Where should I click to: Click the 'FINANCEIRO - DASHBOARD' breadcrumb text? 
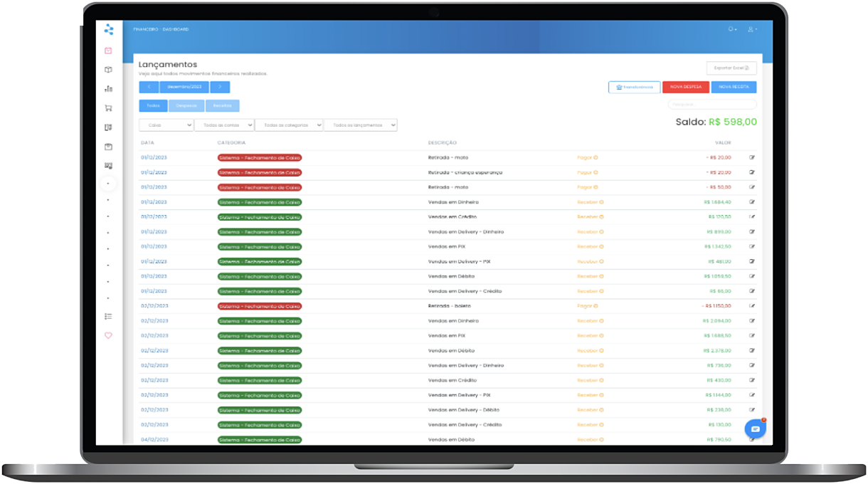click(161, 29)
